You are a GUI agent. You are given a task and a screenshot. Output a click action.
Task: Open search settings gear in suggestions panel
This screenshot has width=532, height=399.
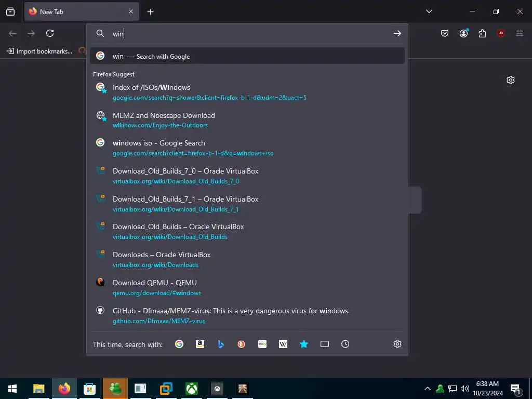coord(397,344)
